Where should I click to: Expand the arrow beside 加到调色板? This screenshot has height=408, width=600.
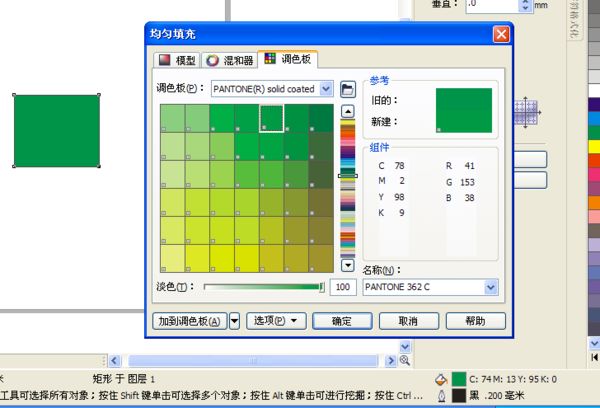point(234,321)
